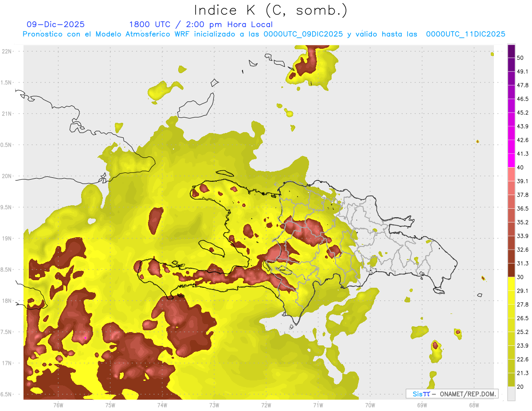Click the '68W' longitude label
Viewport: 532px width, 411px height.
[x=473, y=405]
